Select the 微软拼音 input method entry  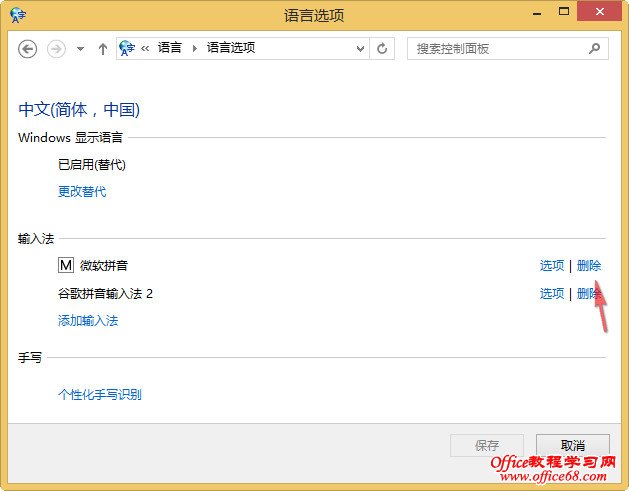(x=103, y=266)
